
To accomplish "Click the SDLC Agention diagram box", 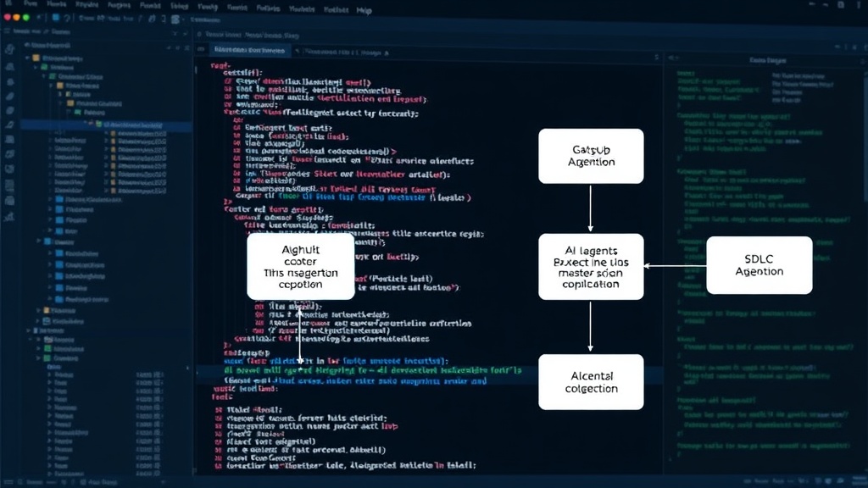I will (x=759, y=265).
